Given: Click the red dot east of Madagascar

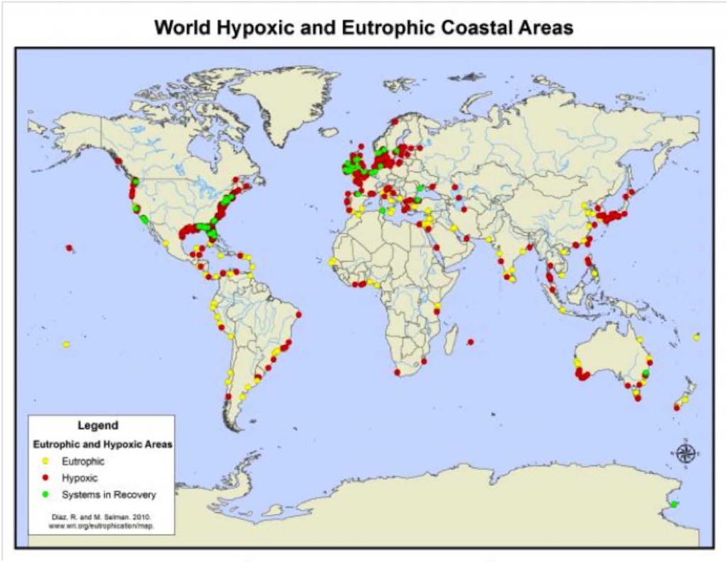Looking at the screenshot, I should pos(470,342).
